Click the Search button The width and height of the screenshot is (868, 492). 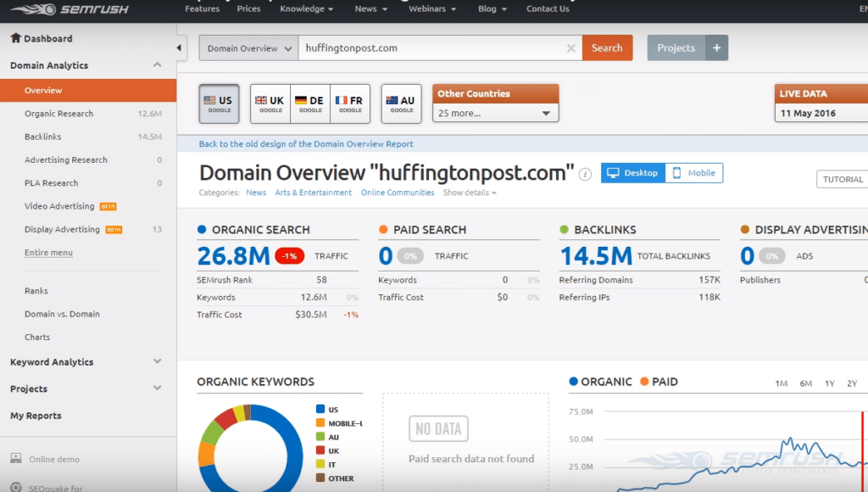607,48
